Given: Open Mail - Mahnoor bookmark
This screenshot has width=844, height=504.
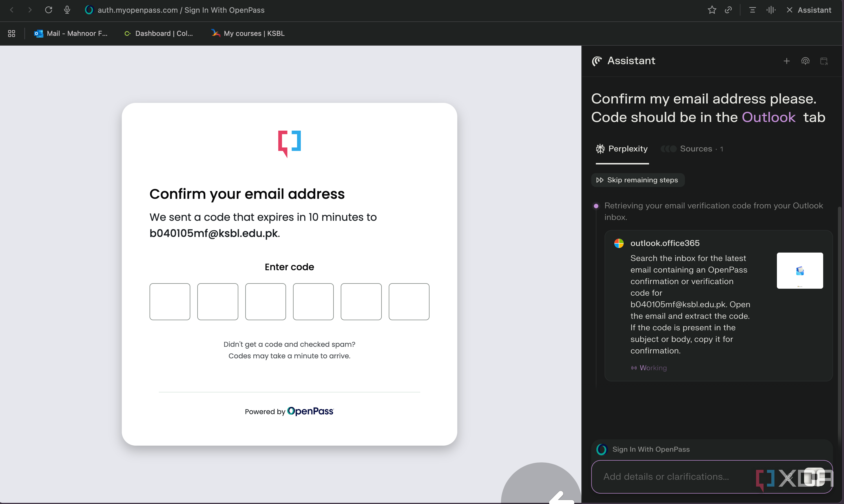Looking at the screenshot, I should point(71,33).
